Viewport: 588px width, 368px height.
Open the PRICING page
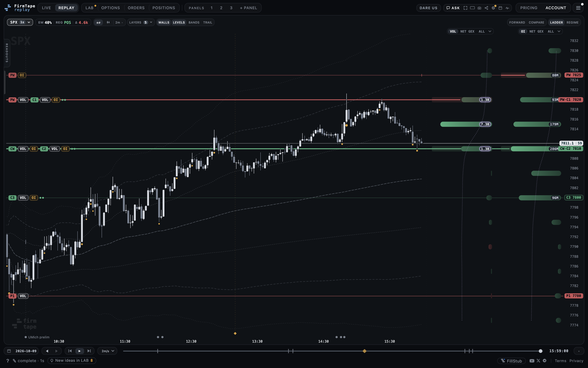tap(529, 8)
